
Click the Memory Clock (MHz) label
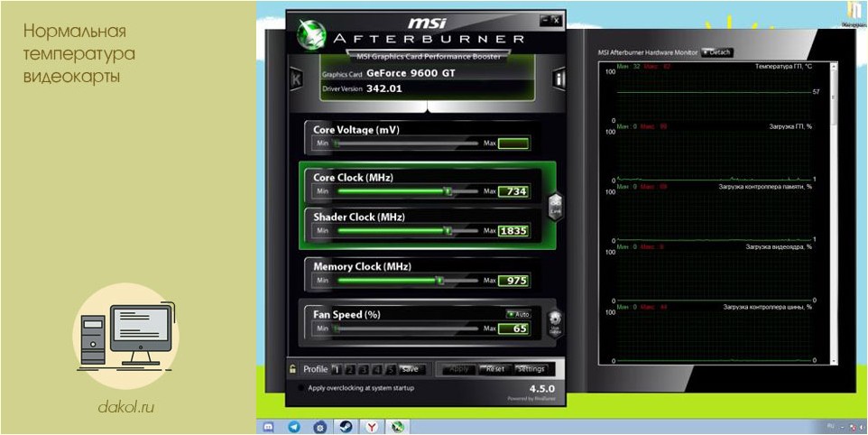(362, 266)
